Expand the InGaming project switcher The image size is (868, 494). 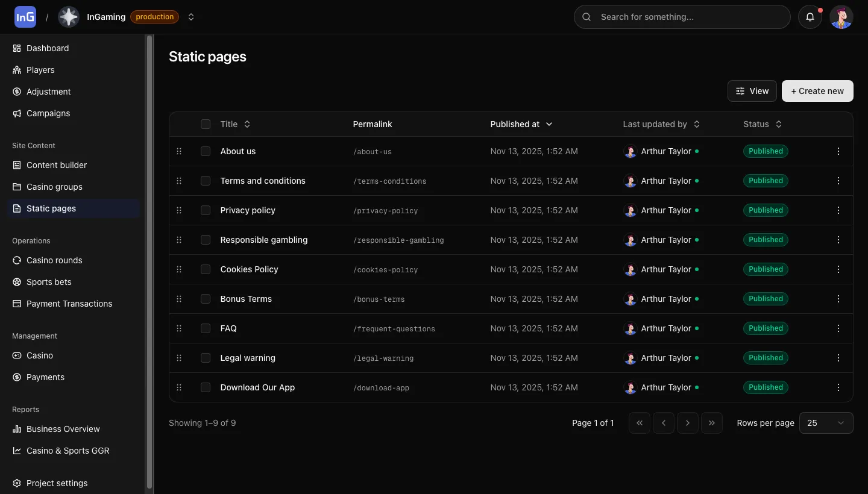(191, 17)
